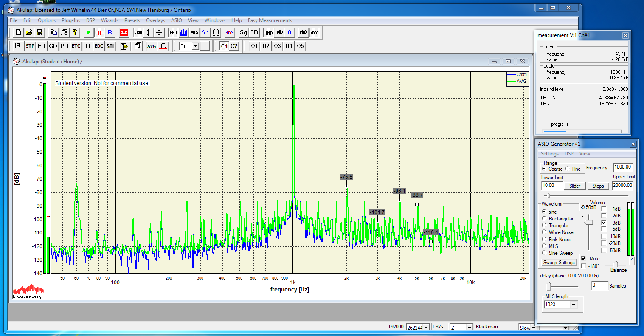Select the GD group delay icon
The height and width of the screenshot is (336, 644).
(53, 46)
